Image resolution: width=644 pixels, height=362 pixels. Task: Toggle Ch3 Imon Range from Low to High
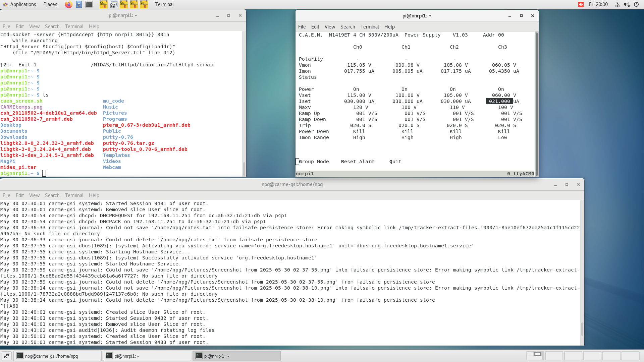[502, 137]
